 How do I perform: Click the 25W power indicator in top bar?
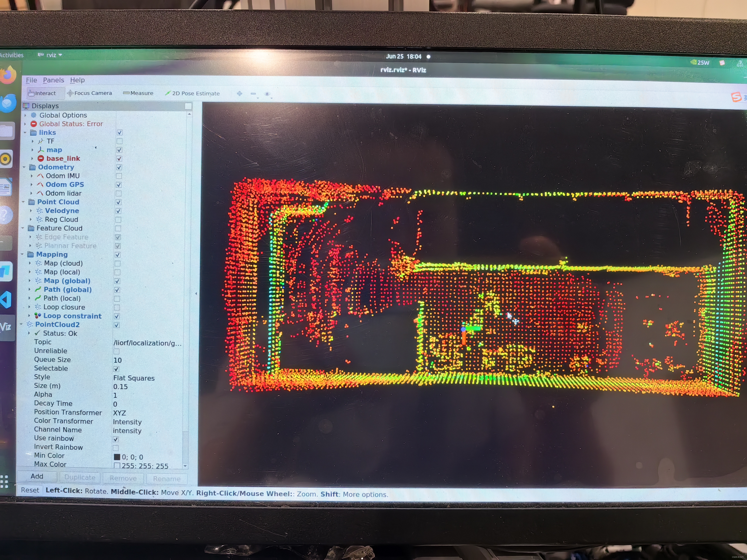point(700,63)
